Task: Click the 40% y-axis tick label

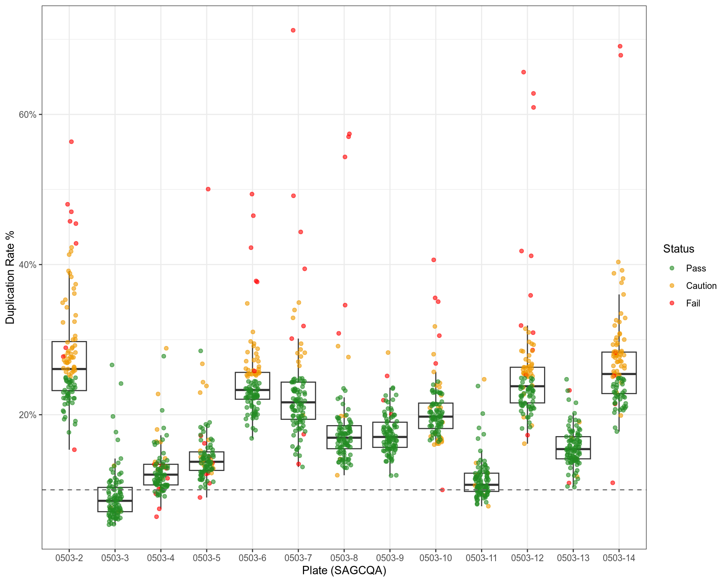Action: [x=27, y=265]
